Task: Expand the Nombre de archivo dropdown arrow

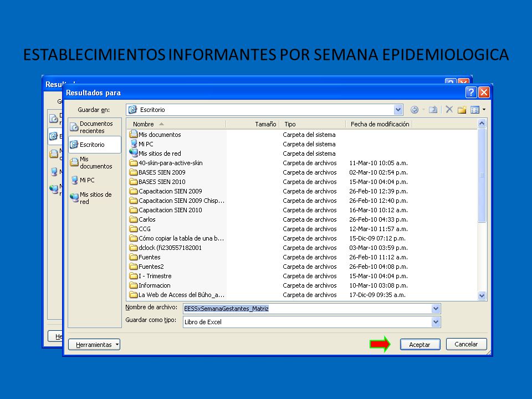Action: pos(436,309)
